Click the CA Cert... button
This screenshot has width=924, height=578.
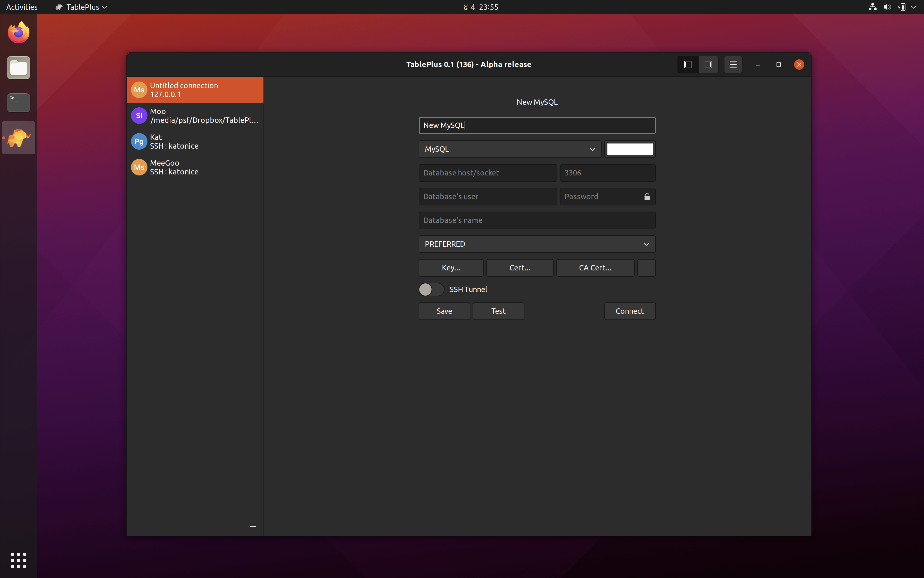[x=595, y=268]
